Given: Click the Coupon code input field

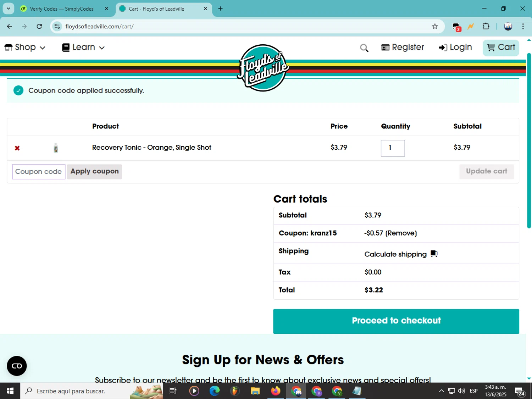Looking at the screenshot, I should tap(39, 172).
